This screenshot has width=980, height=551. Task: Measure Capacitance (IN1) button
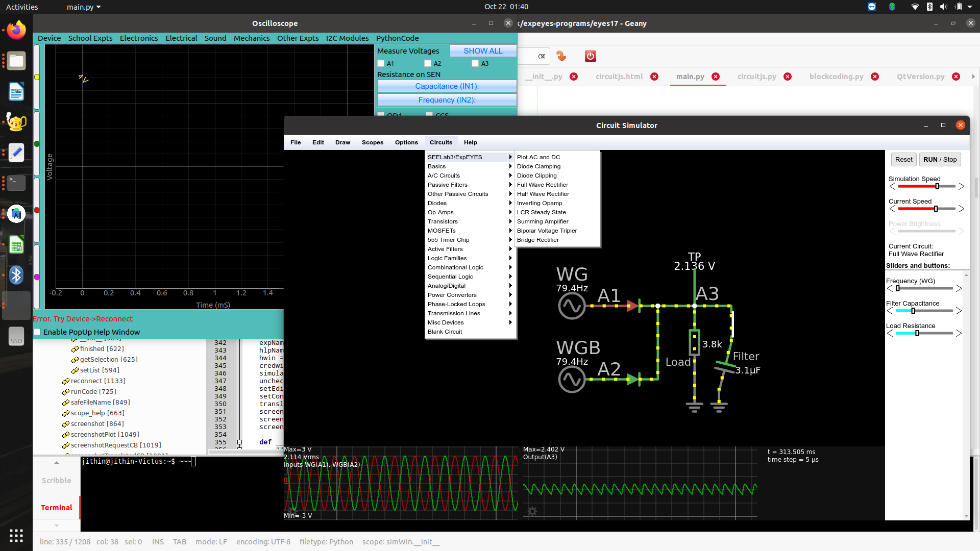coord(447,86)
